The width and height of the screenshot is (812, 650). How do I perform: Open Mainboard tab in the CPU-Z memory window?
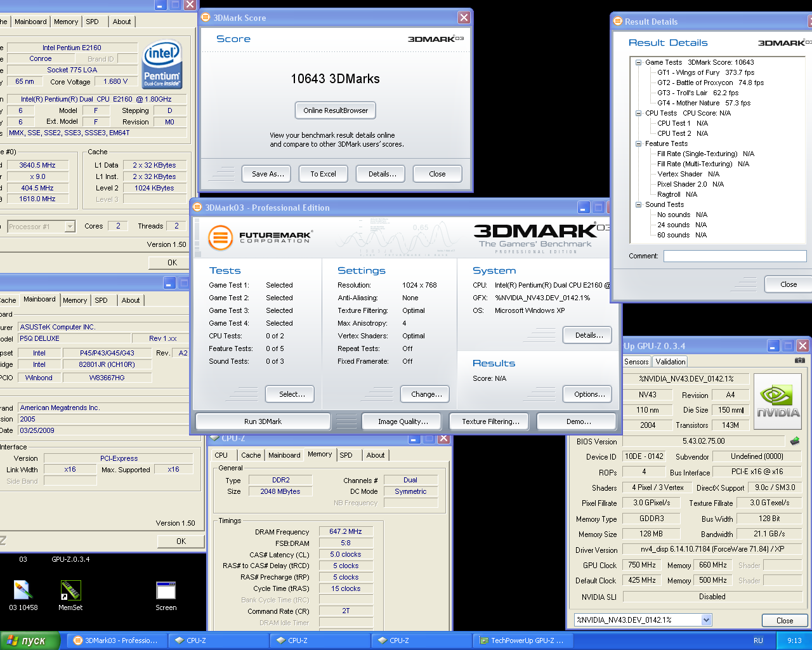point(284,455)
